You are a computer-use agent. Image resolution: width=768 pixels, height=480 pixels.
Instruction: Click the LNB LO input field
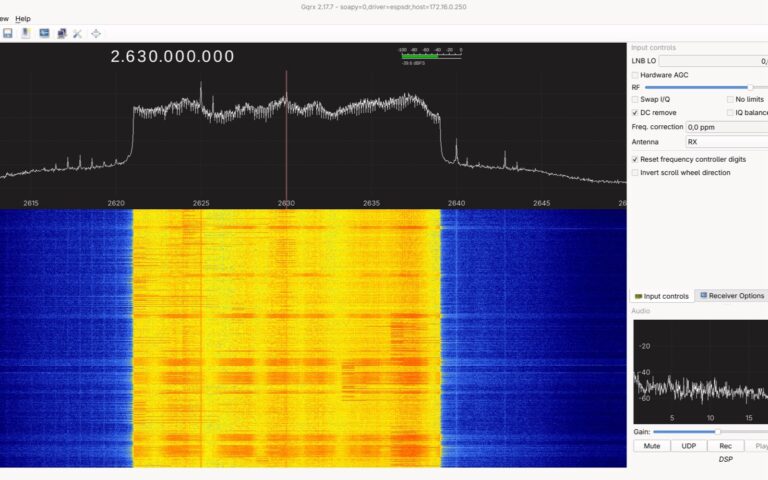tap(713, 61)
